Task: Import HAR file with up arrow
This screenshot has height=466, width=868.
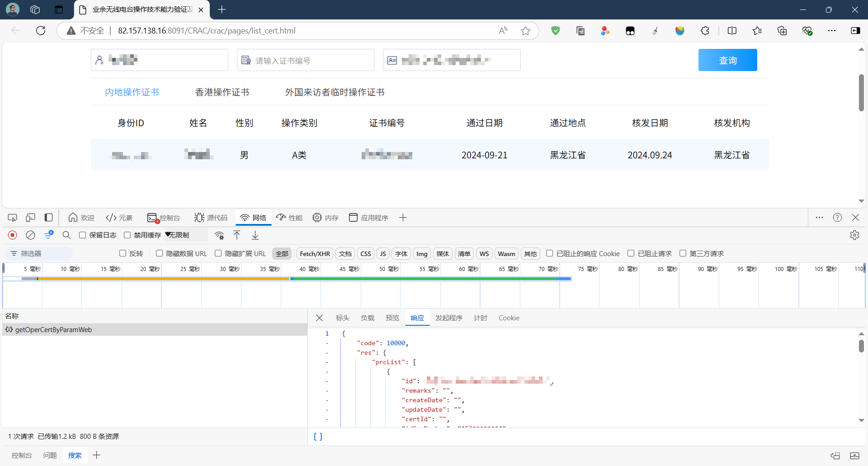Action: coord(237,235)
